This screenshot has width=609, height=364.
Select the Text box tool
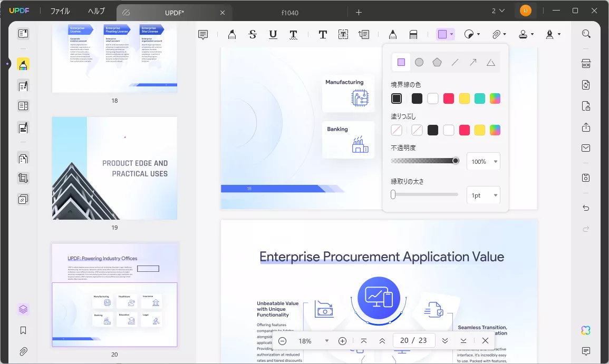pos(343,35)
